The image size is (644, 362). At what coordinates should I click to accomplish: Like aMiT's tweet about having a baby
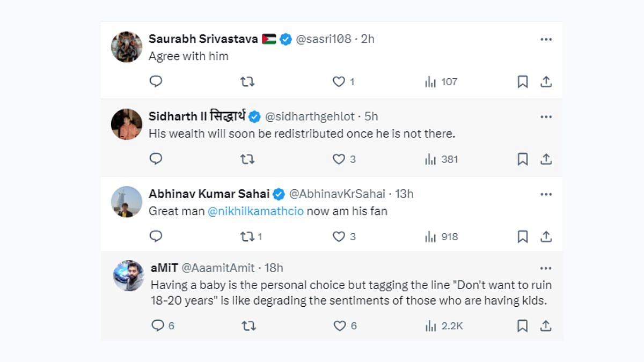(x=339, y=326)
